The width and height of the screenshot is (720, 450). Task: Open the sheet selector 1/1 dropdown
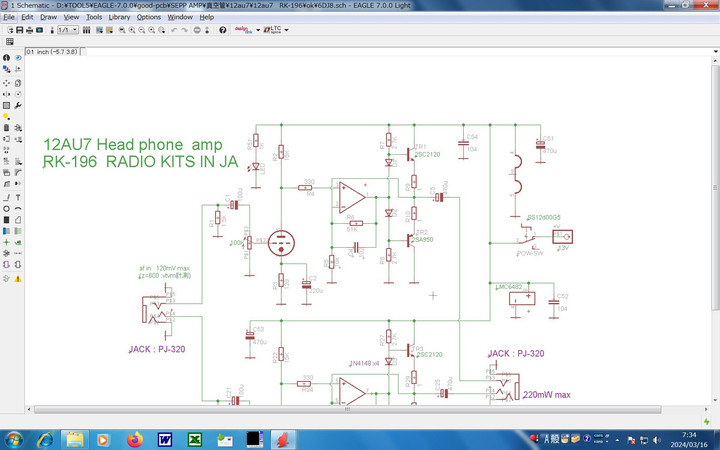67,30
